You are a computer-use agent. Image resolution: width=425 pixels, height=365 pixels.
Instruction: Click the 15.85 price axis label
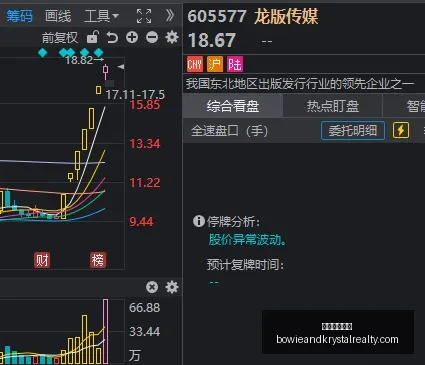tap(145, 105)
